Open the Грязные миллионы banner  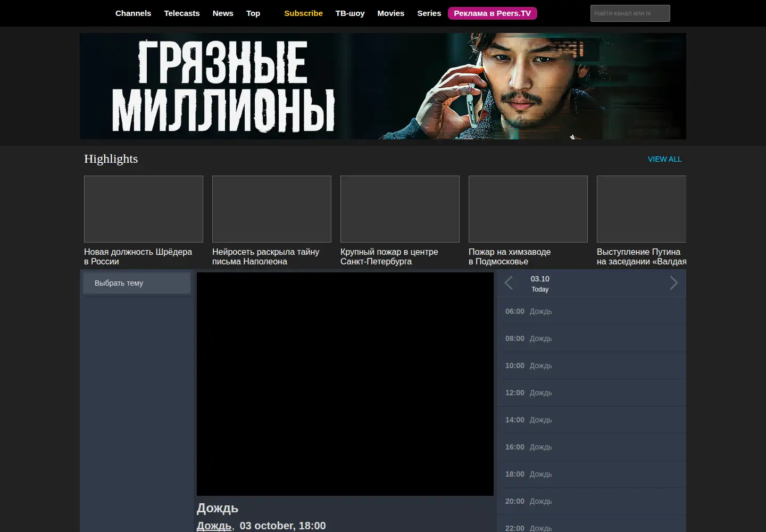click(383, 86)
